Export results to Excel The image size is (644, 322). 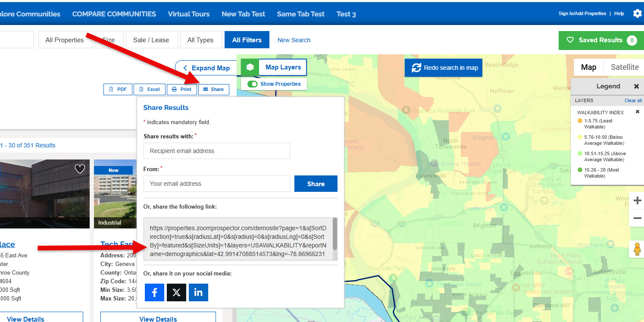click(149, 89)
